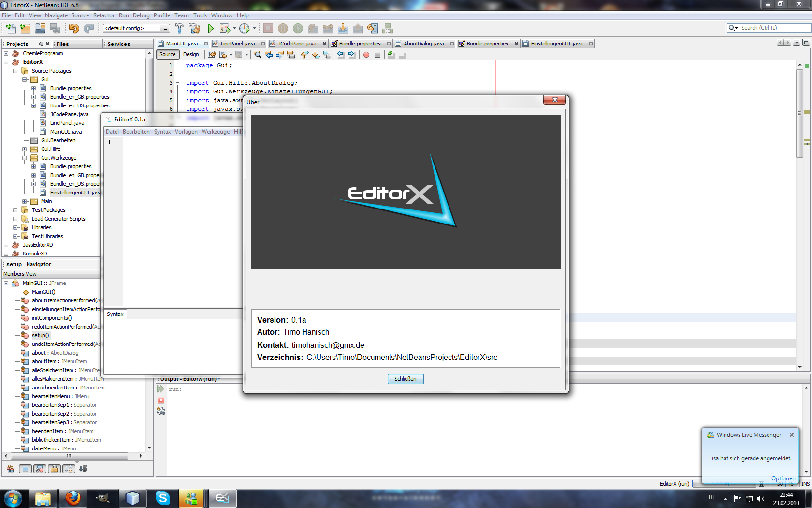Screen dimensions: 812x508
Task: Switch to the AboutDialog.java tab
Action: [423, 44]
